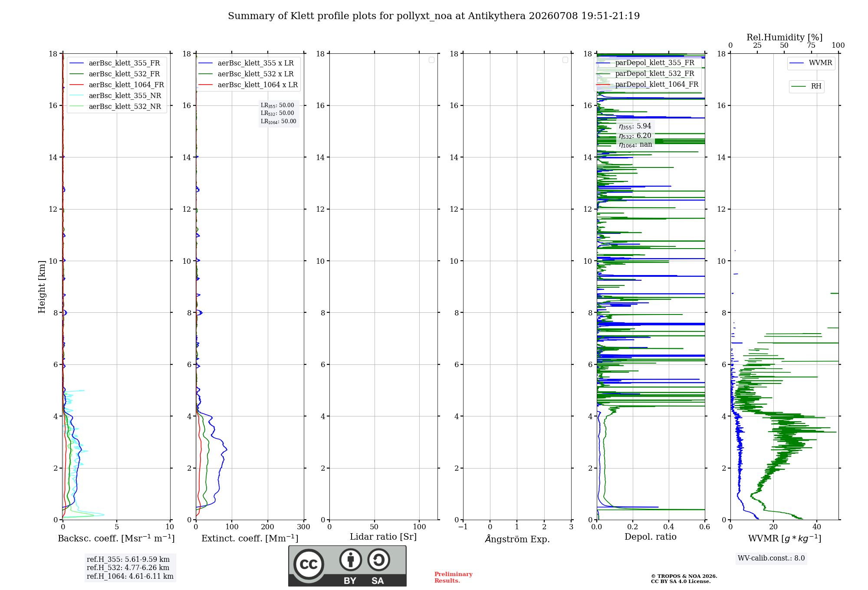Click the cyan aerBsc_klett_355_NR legend entry

[x=115, y=96]
